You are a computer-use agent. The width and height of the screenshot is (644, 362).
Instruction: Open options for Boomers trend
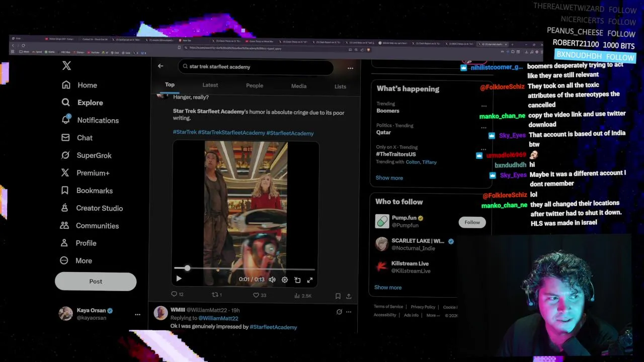[484, 106]
